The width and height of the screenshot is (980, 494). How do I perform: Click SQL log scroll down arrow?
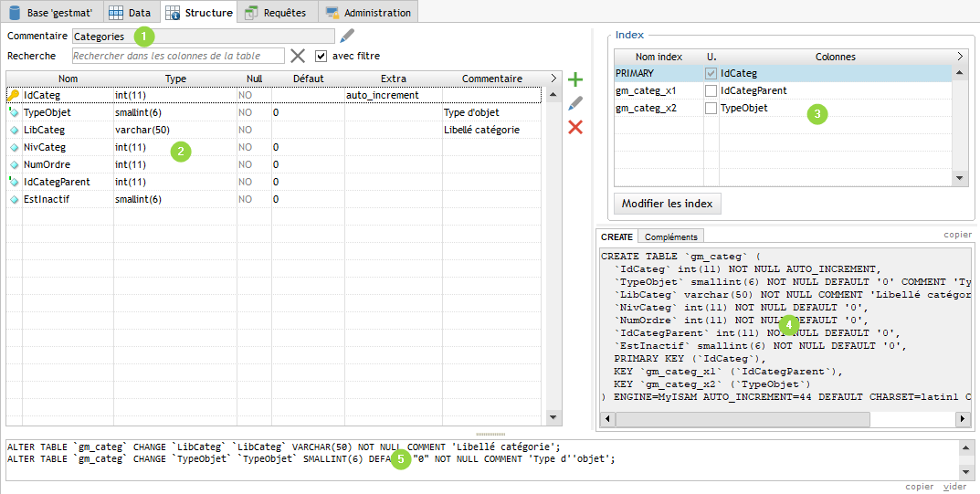pyautogui.click(x=966, y=472)
